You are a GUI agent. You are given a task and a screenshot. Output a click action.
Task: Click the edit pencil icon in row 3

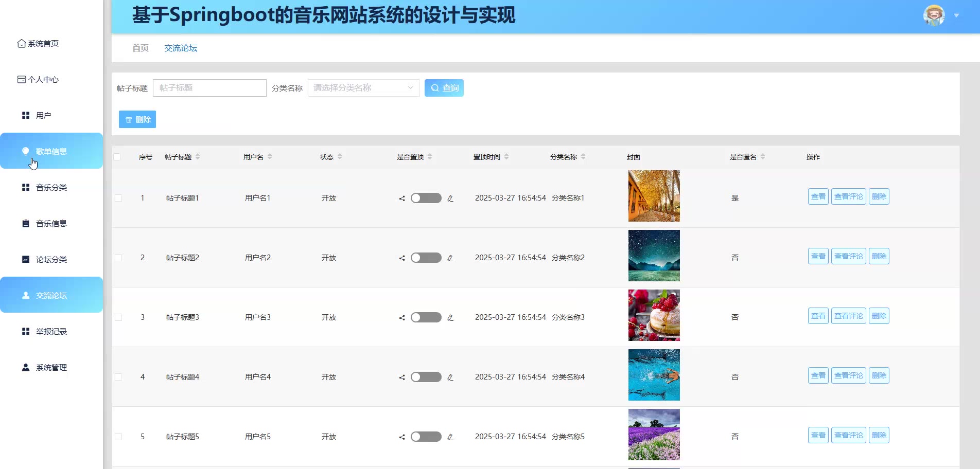(x=450, y=318)
